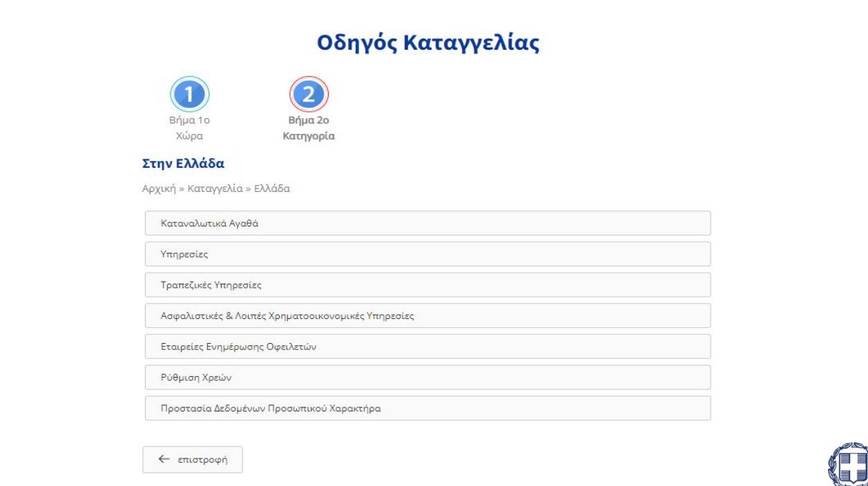Select Ασφαλιστικές & Λοιπές Χρηματοοικονομικές Υπηρεσίες

click(427, 315)
